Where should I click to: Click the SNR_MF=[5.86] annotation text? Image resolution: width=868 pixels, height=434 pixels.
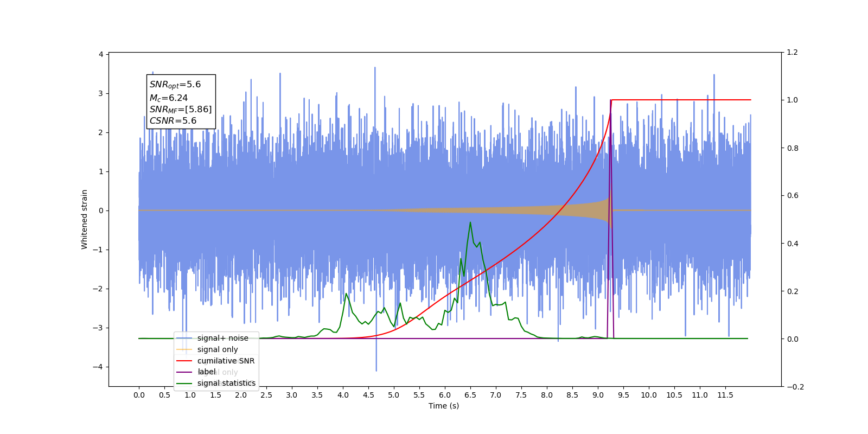click(181, 109)
